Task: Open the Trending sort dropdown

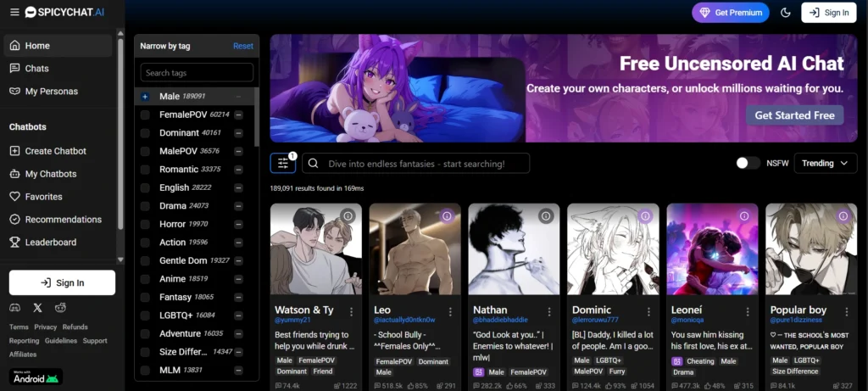Action: coord(826,163)
